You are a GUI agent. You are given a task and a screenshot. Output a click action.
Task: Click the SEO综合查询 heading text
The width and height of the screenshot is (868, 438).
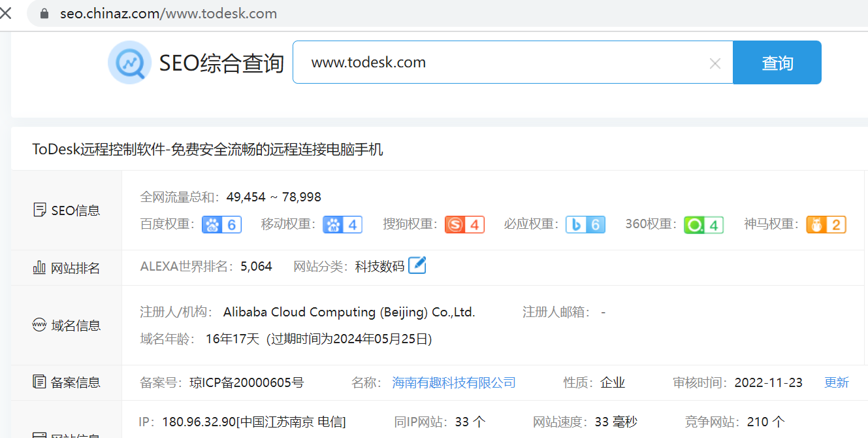pyautogui.click(x=222, y=63)
